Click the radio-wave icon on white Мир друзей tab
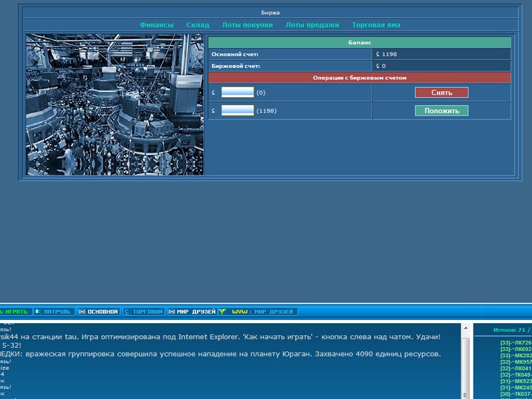 click(x=172, y=311)
